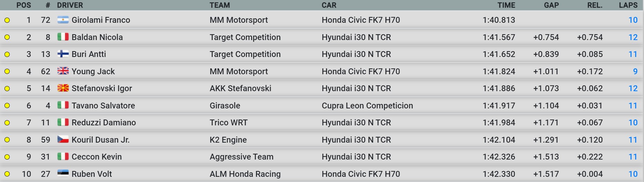
Task: Sort by the TIME column header
Action: (506, 5)
